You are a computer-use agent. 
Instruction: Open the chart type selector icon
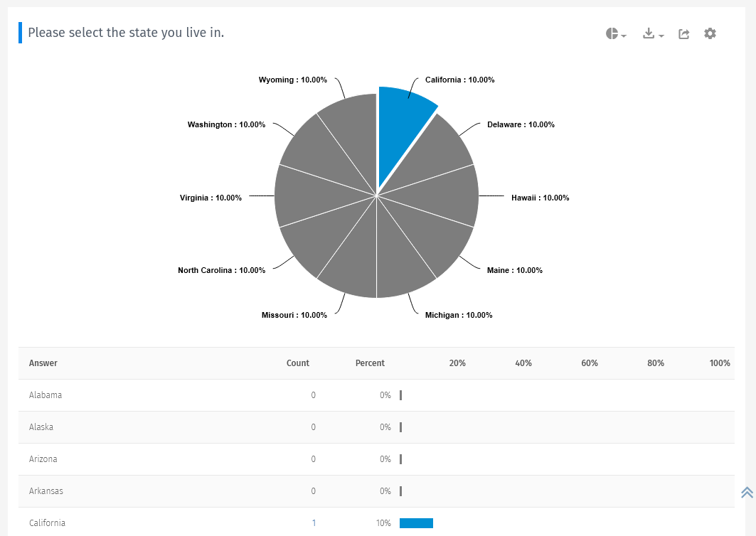pos(612,33)
